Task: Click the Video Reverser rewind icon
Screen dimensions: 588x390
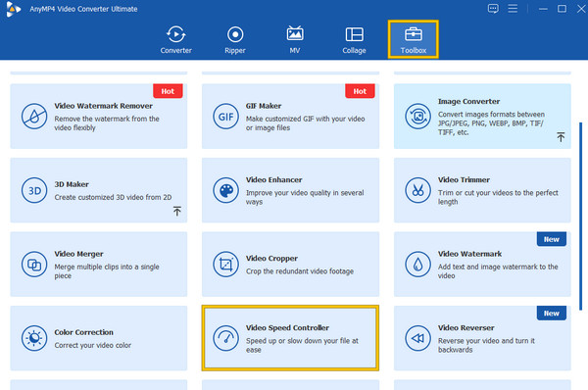Action: (417, 338)
